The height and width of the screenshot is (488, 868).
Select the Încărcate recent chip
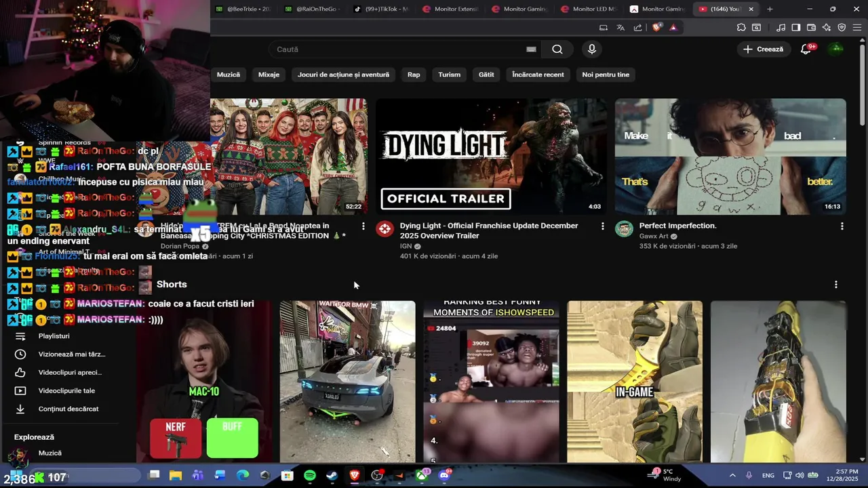click(x=538, y=75)
